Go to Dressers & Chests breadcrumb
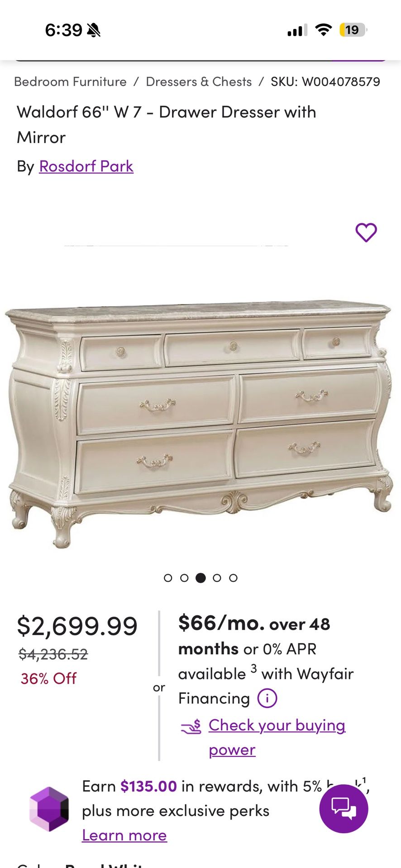Viewport: 401px width, 868px height. click(199, 82)
